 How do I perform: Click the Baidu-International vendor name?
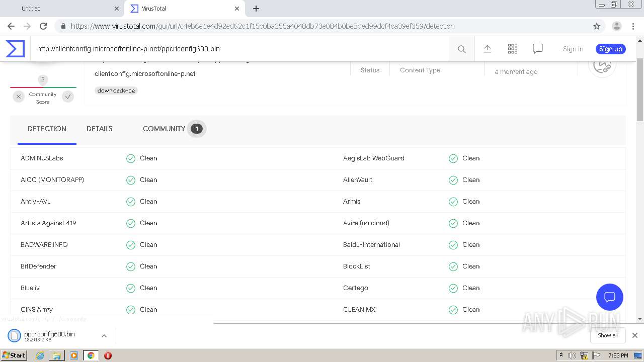(371, 244)
